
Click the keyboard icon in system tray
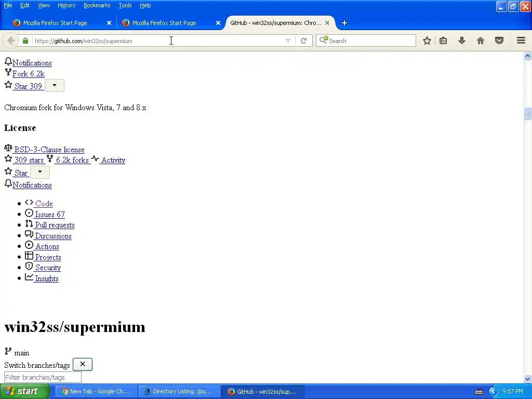pyautogui.click(x=478, y=392)
